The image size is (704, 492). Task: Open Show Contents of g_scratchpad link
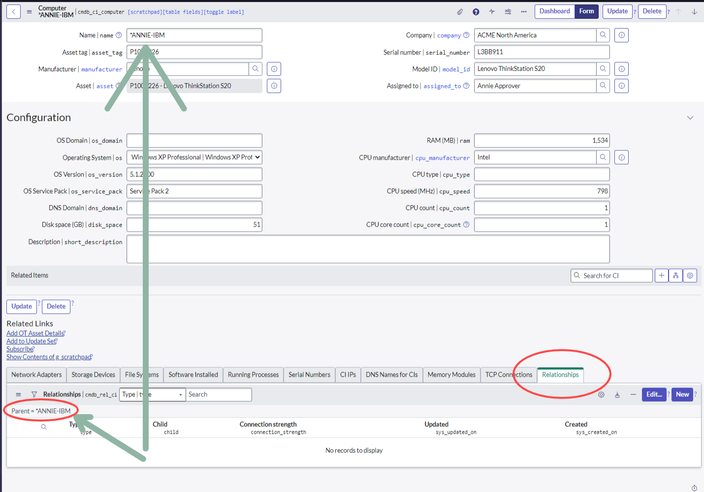click(49, 357)
